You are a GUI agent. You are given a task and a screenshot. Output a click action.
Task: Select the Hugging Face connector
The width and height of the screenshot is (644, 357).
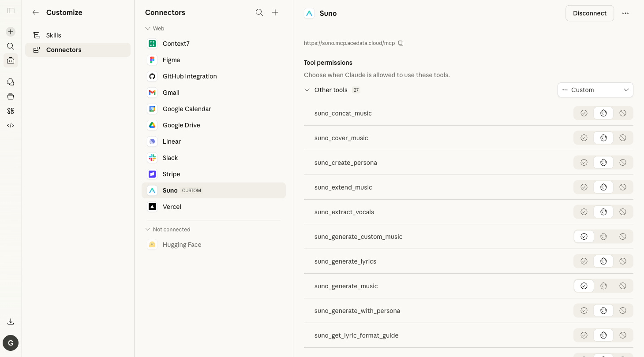(213, 245)
